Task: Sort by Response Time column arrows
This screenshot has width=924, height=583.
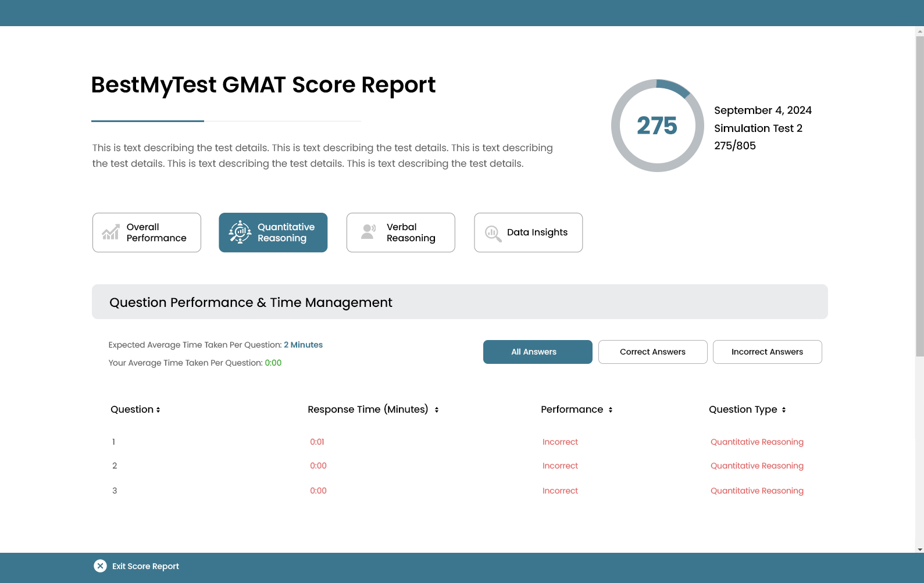Action: point(437,410)
